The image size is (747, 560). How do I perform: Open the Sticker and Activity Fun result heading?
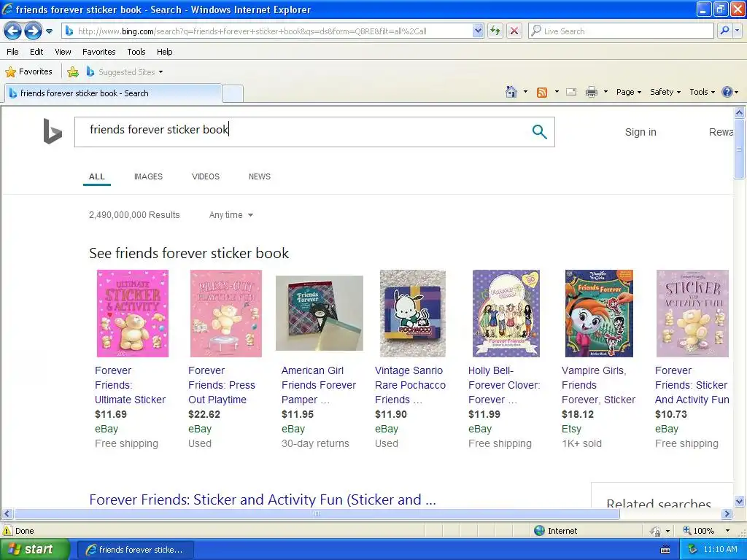point(263,499)
